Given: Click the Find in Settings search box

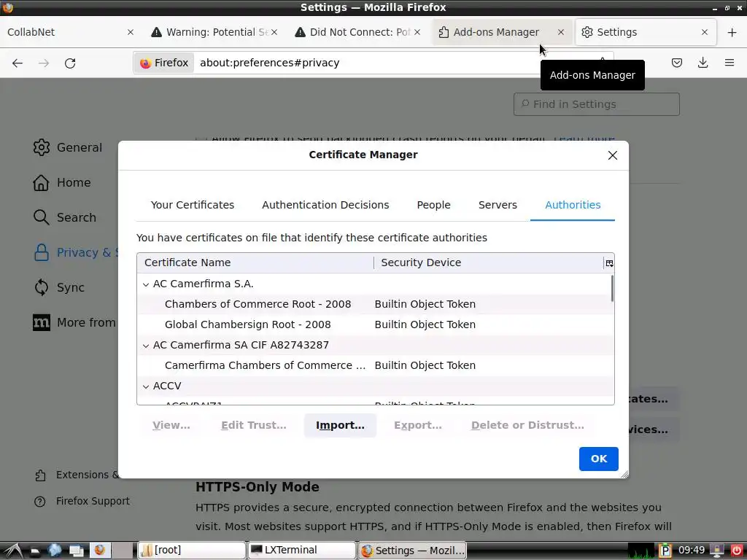Looking at the screenshot, I should click(597, 104).
